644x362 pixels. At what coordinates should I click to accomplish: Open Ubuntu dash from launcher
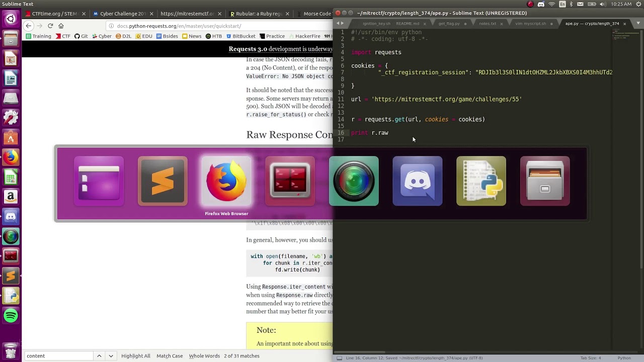[11, 19]
